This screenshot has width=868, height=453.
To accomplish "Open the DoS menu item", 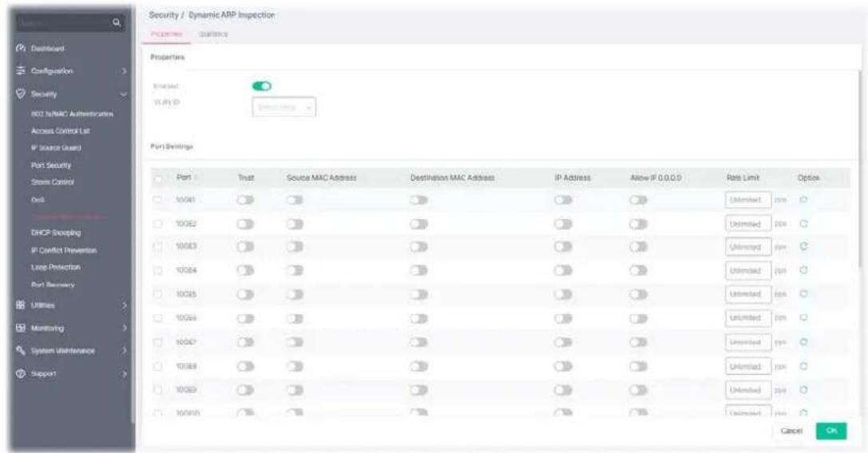I will point(38,200).
